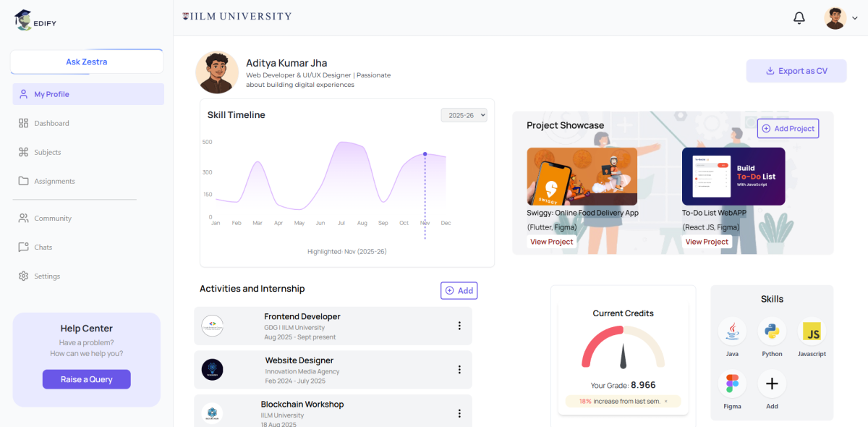The width and height of the screenshot is (868, 427).
Task: Open the Figma skill icon
Action: (x=732, y=384)
